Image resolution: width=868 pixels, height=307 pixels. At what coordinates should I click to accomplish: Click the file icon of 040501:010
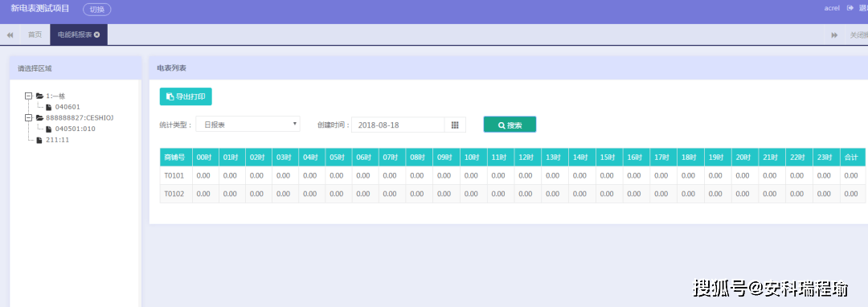point(49,129)
